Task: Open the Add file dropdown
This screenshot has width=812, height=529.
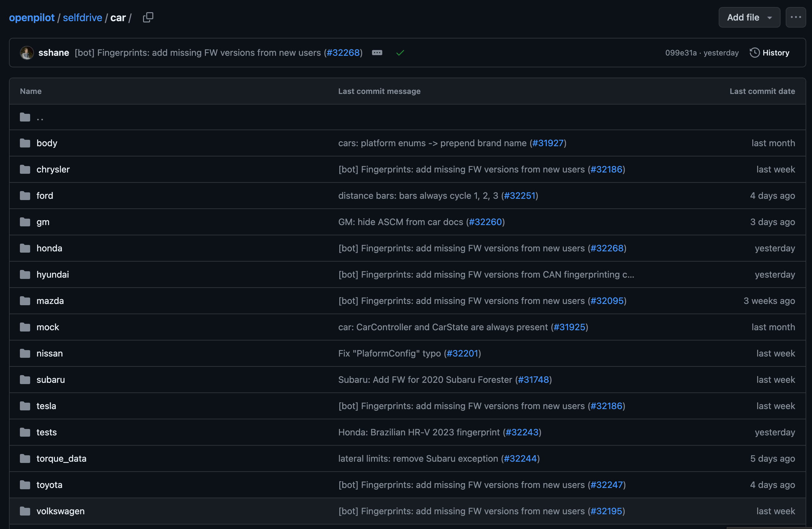Action: click(x=749, y=17)
